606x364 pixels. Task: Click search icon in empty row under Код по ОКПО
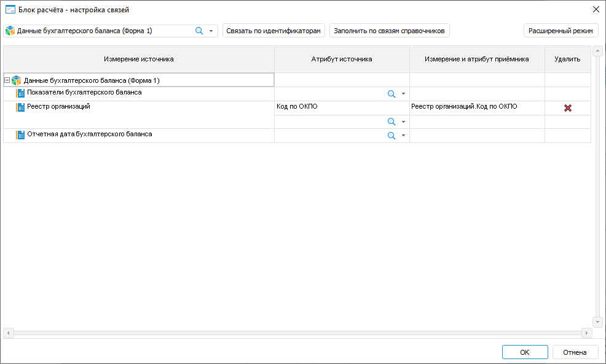(391, 122)
